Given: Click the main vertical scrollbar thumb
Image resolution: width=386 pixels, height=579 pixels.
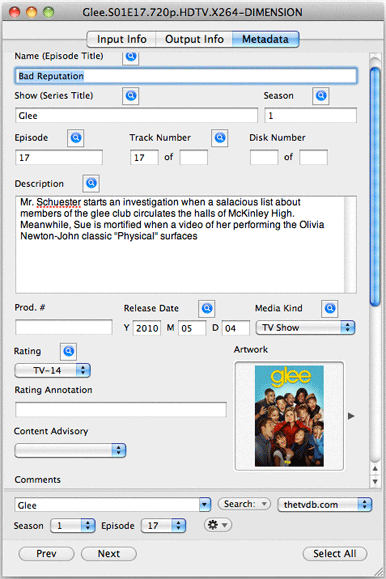Looking at the screenshot, I should [375, 186].
